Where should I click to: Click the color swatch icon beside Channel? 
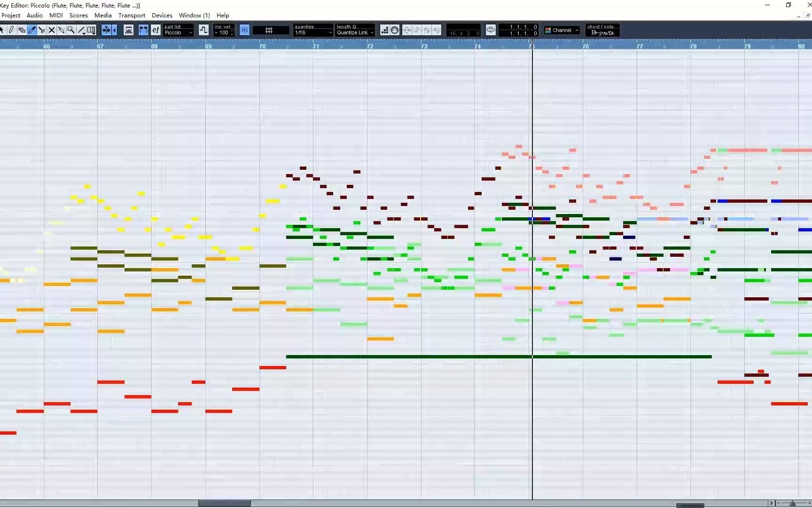pyautogui.click(x=548, y=30)
